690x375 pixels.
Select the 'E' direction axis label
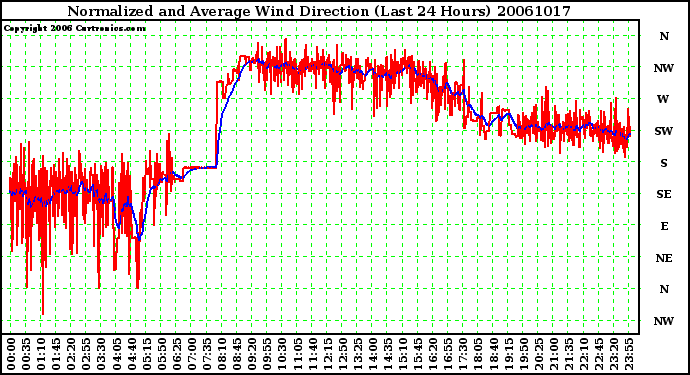coord(664,226)
